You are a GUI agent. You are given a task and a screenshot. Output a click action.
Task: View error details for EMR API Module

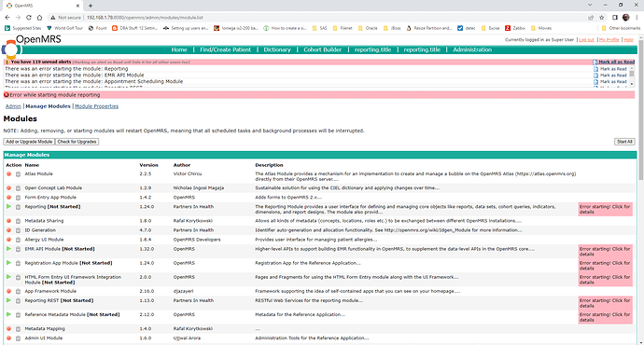coord(605,252)
